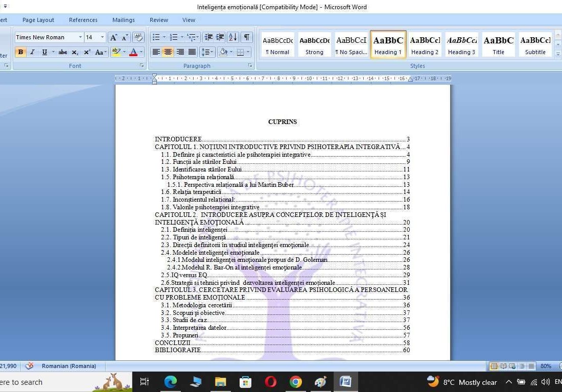
Task: Toggle bold formatting on
Action: click(20, 52)
